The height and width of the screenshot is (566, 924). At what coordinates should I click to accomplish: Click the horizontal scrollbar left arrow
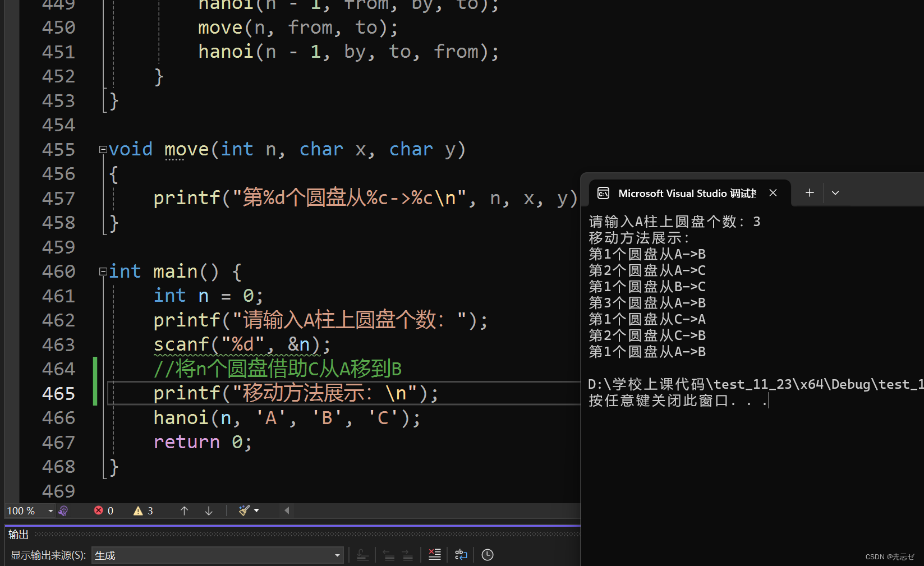(287, 510)
